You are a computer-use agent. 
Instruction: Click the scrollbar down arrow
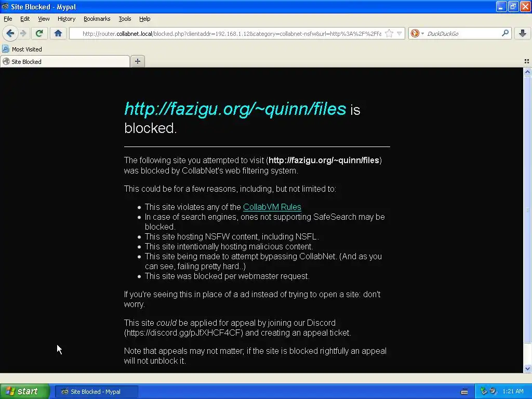pos(527,369)
